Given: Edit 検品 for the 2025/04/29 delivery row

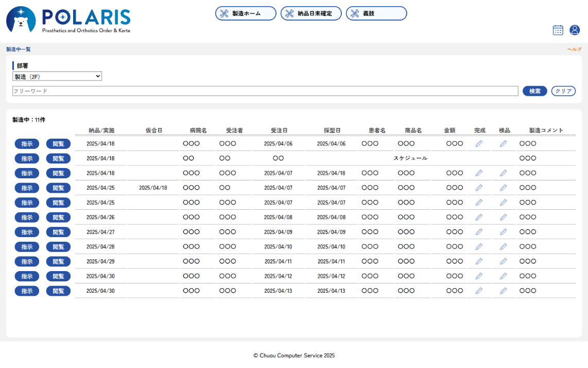Looking at the screenshot, I should tap(503, 261).
